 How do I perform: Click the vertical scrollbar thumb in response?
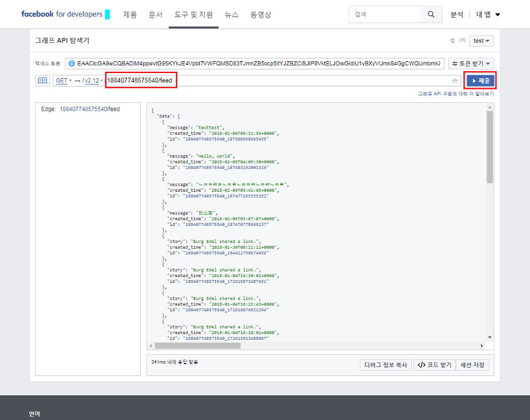[x=490, y=147]
